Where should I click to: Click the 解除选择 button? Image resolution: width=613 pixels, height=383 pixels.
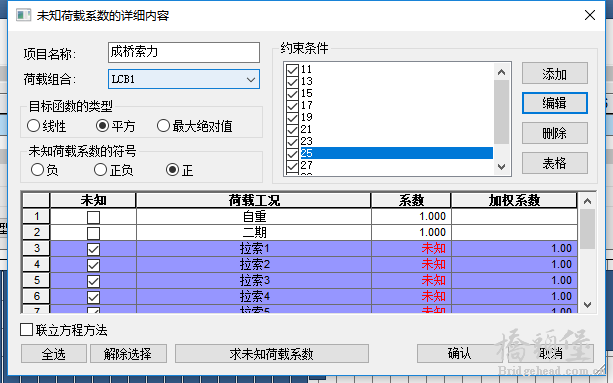[128, 354]
